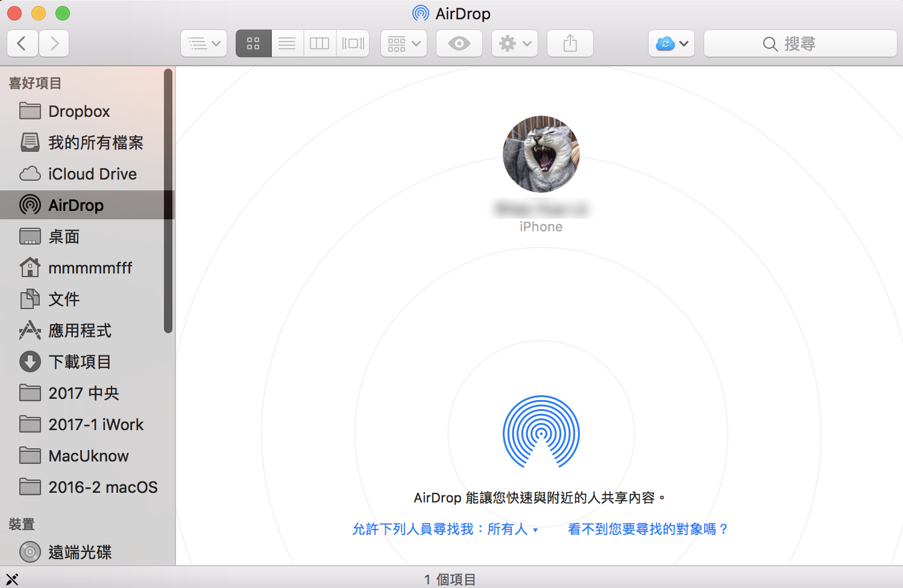Switch to column view mode
Screen dimensions: 903x588
tap(319, 43)
